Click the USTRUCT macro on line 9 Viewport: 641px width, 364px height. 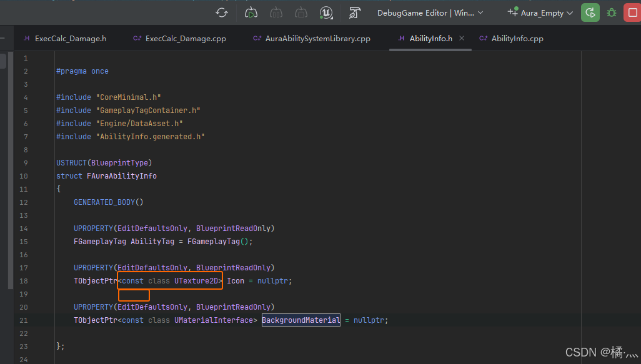72,162
